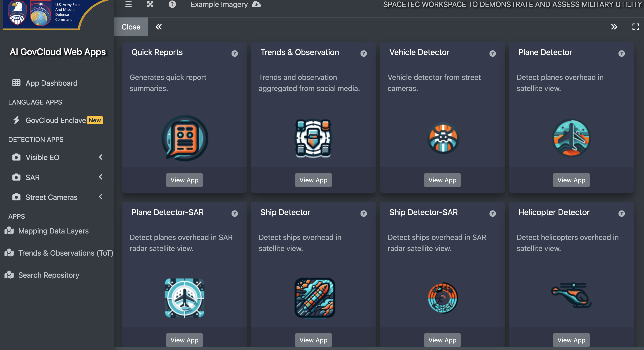View the Ship Detector-SAR app
Screen dimensions: 644x350
tap(442, 340)
